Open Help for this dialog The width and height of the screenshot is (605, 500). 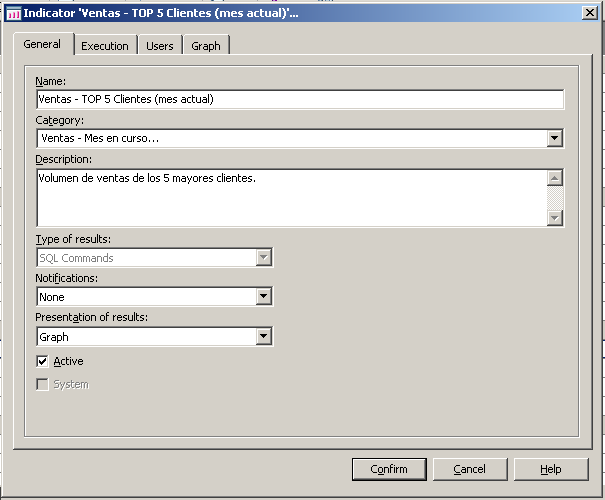[551, 469]
